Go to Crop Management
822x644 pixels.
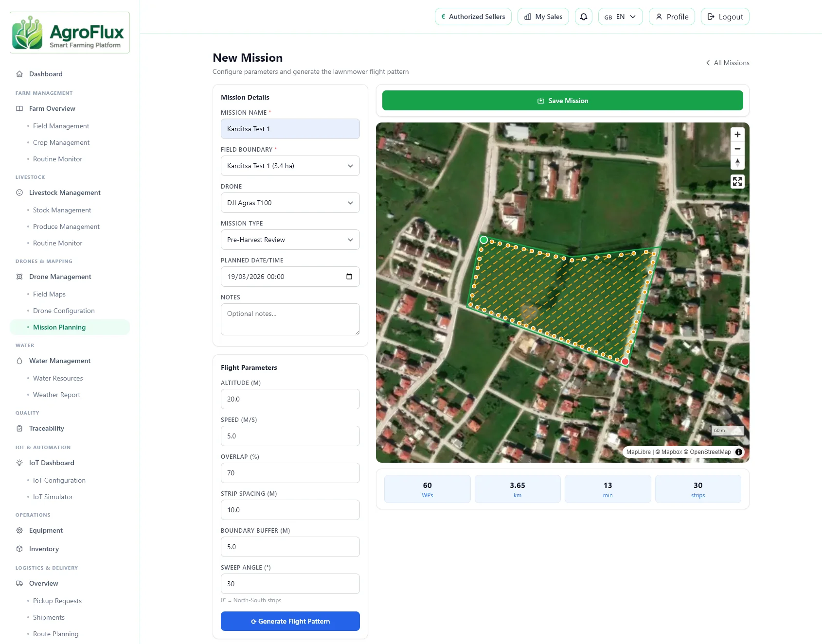coord(61,142)
